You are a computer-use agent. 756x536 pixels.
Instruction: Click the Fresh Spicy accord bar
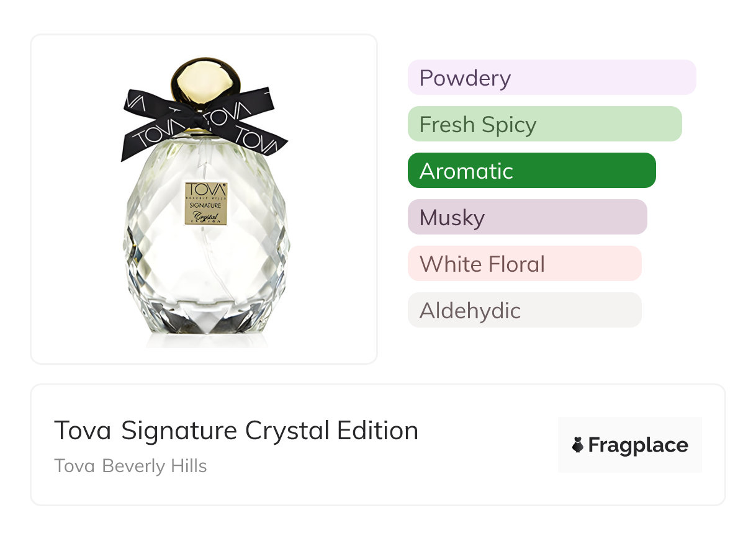click(x=544, y=124)
